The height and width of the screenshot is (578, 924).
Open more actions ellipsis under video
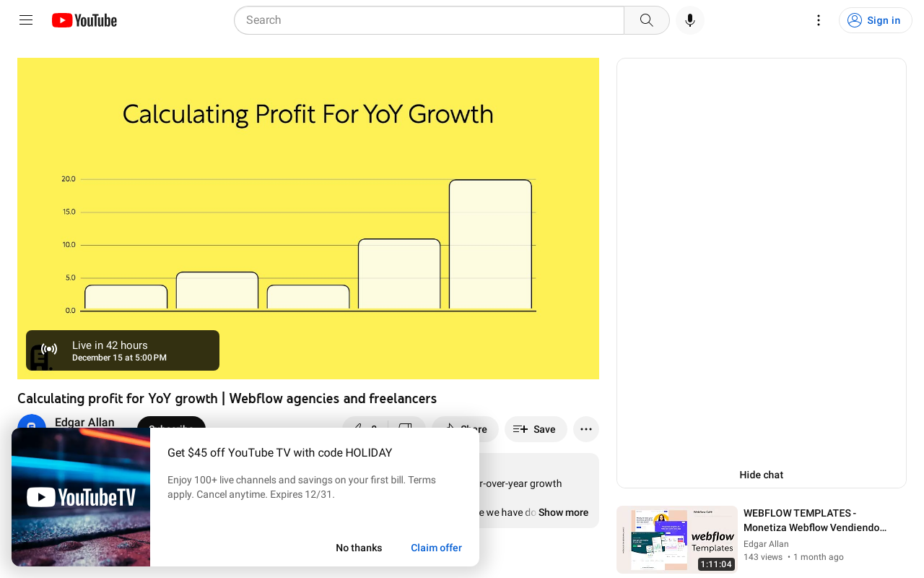(586, 429)
